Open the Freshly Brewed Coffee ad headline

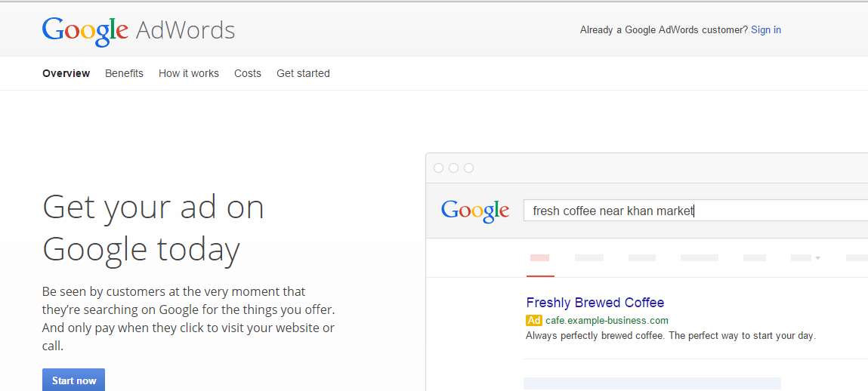click(x=595, y=303)
